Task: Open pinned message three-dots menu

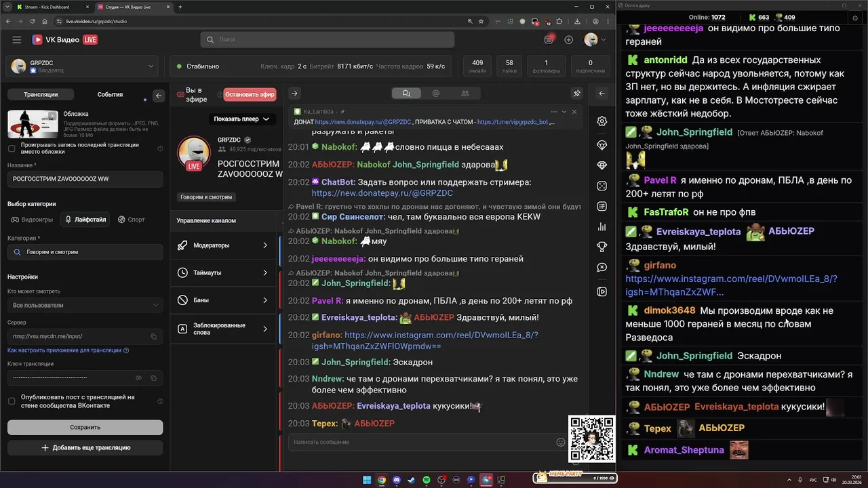Action: [x=554, y=112]
